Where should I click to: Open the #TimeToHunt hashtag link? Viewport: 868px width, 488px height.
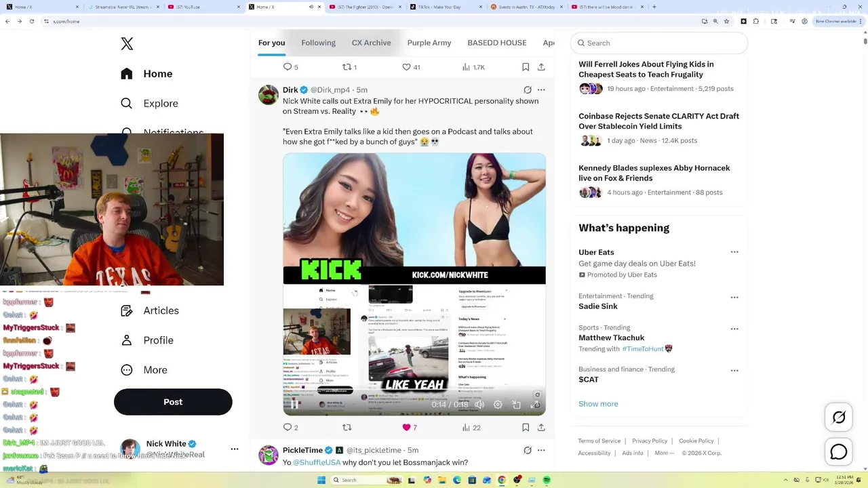[642, 349]
